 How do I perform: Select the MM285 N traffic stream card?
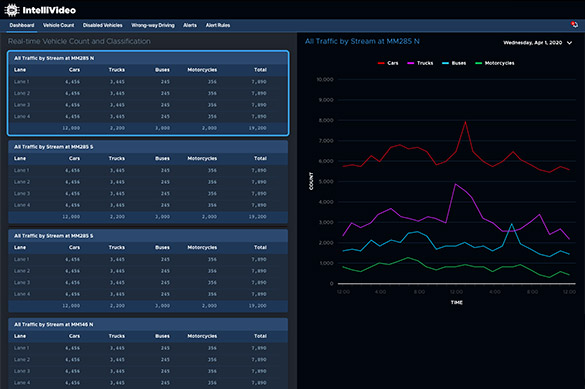(148, 93)
